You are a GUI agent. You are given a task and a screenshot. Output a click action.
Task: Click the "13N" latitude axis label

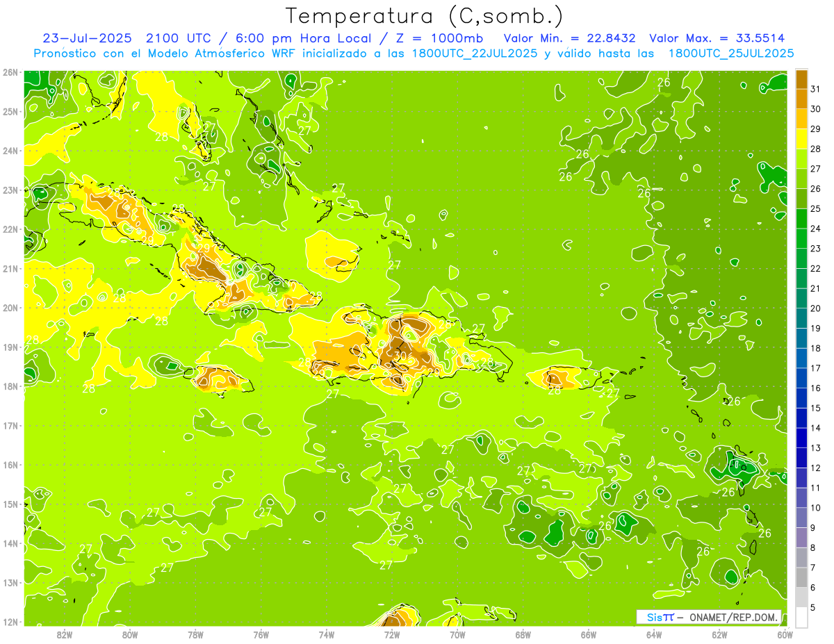coord(10,582)
